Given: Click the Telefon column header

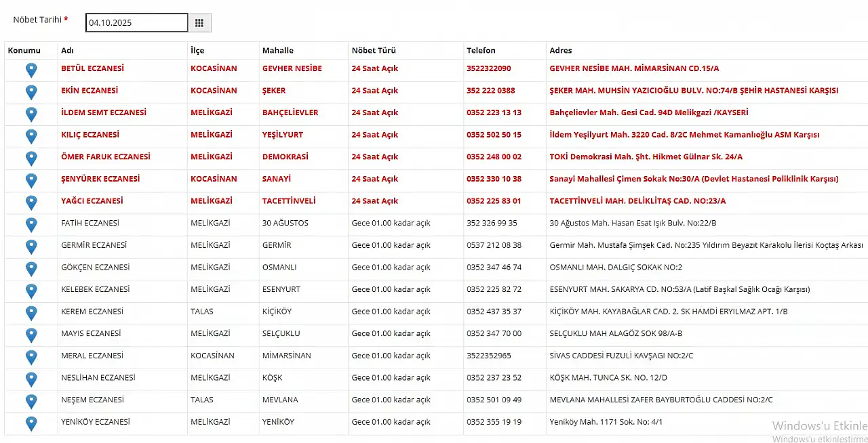Looking at the screenshot, I should point(481,51).
